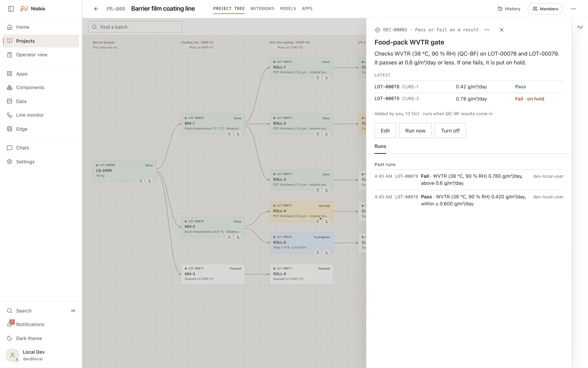Open Settings in the sidebar
This screenshot has height=368, width=588.
(x=41, y=162)
